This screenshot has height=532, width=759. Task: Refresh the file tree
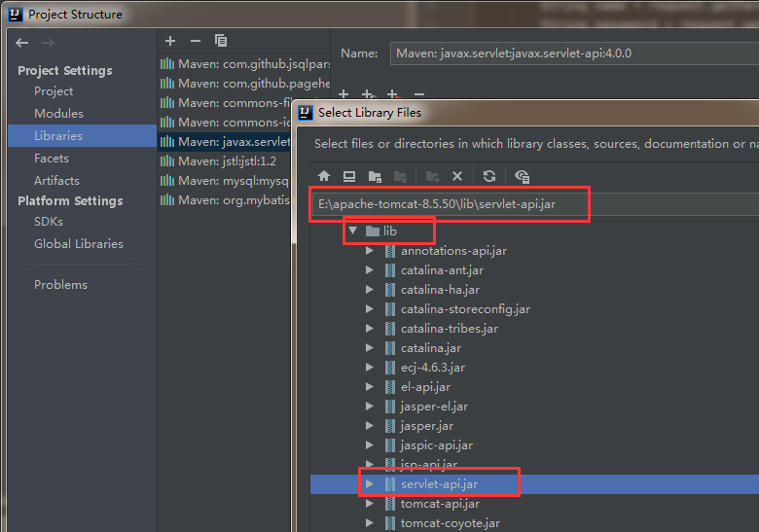tap(489, 176)
